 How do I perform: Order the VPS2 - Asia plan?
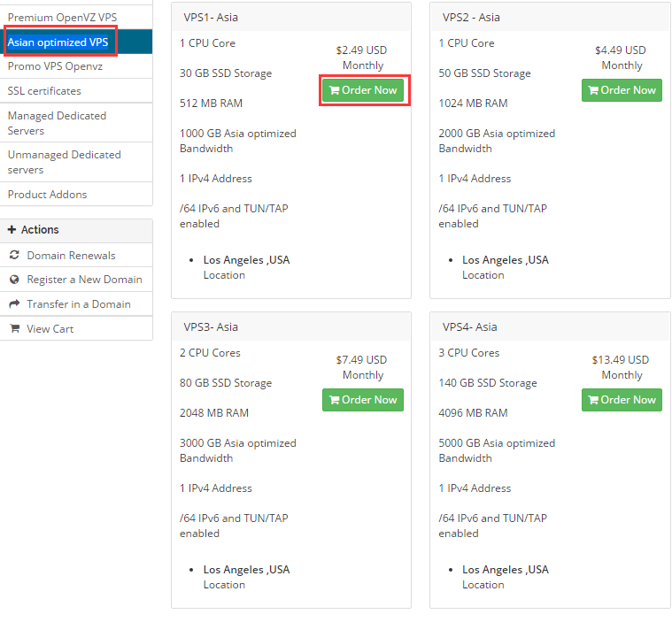coord(622,90)
